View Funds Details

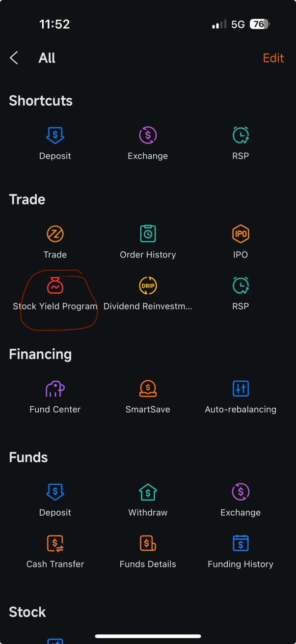point(148,543)
